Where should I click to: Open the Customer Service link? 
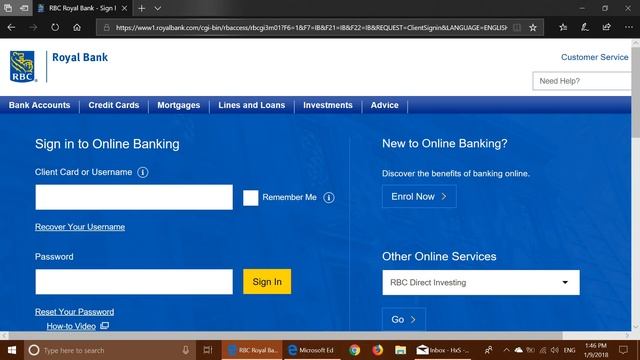pyautogui.click(x=595, y=57)
